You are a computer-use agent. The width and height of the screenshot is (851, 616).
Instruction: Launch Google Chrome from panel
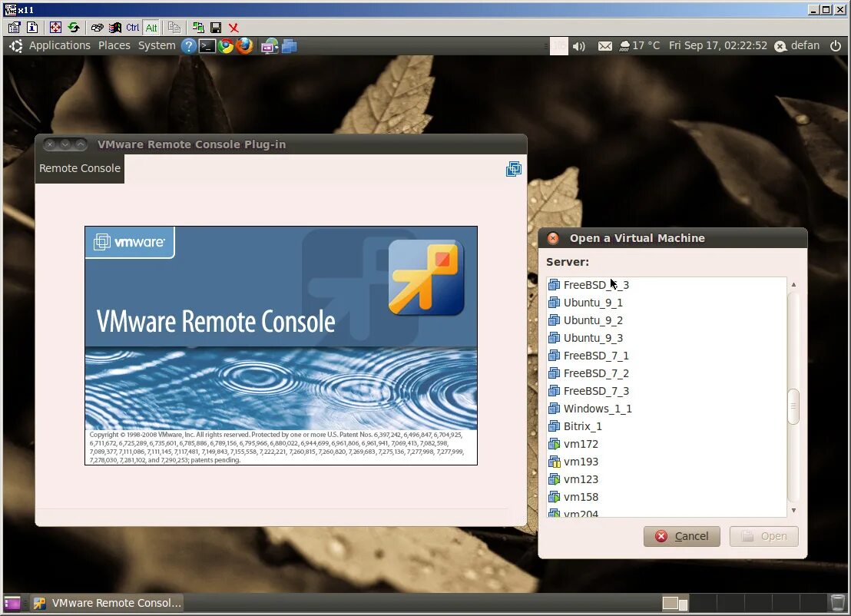[x=226, y=46]
